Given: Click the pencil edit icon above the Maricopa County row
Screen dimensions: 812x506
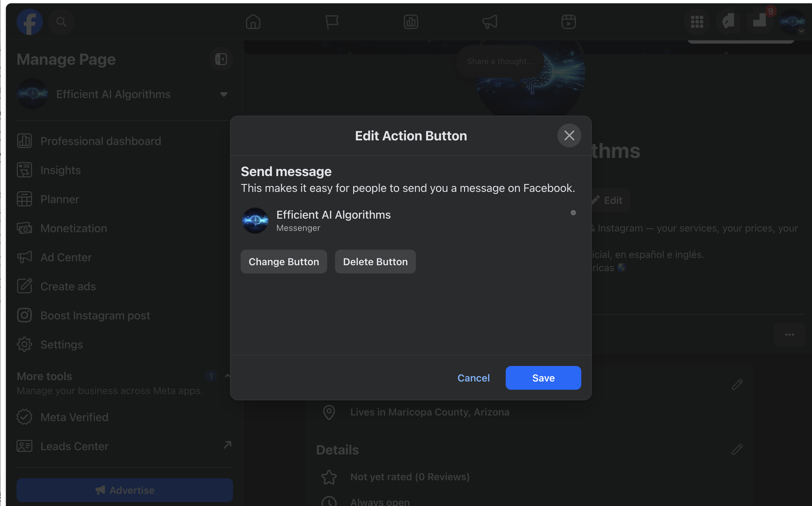Looking at the screenshot, I should pyautogui.click(x=737, y=384).
